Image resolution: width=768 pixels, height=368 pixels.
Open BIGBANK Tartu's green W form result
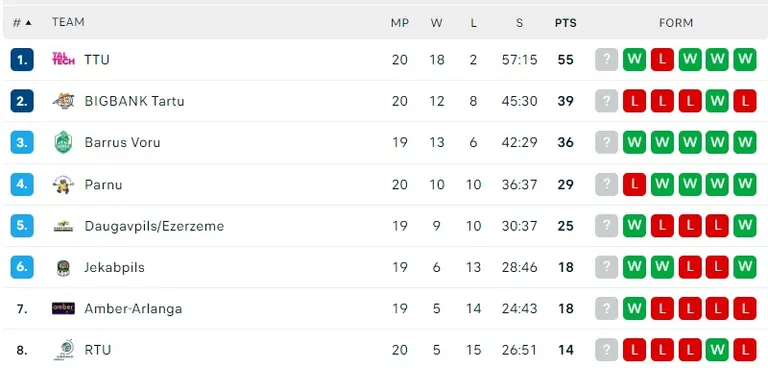coord(717,101)
